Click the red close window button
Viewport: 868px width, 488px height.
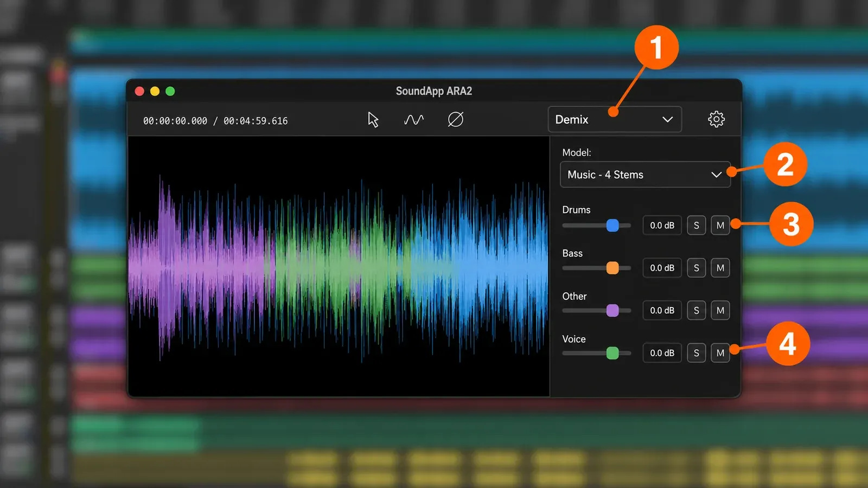pyautogui.click(x=139, y=91)
